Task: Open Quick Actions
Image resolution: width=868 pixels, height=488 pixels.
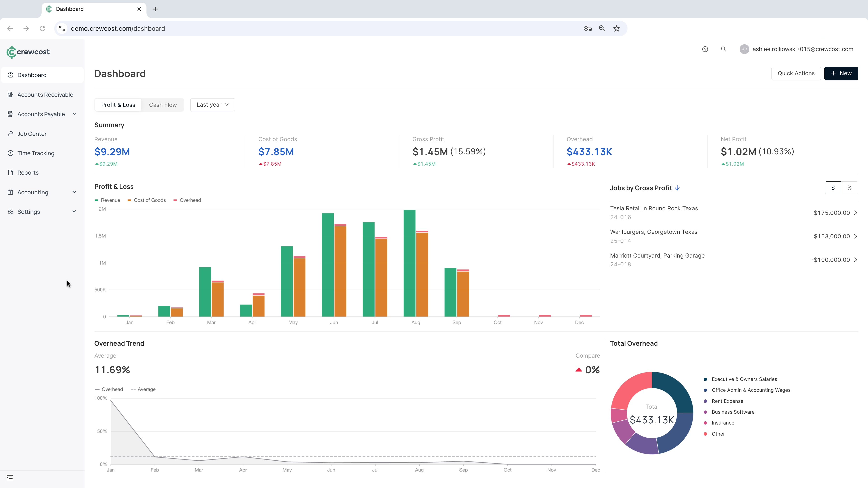Action: coord(796,73)
